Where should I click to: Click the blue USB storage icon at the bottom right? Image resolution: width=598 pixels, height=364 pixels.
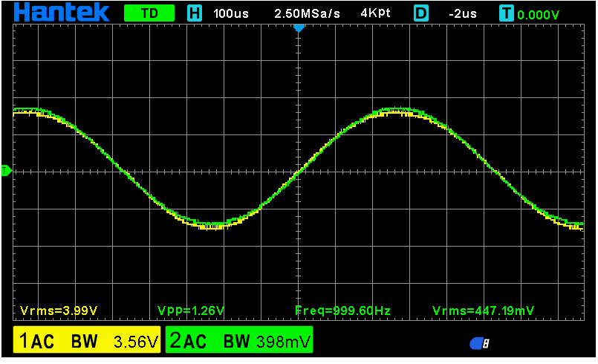479,343
